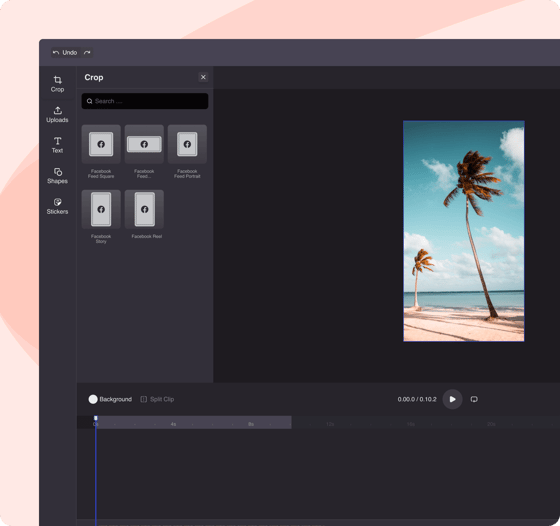Open the Crop tool in sidebar

(57, 84)
